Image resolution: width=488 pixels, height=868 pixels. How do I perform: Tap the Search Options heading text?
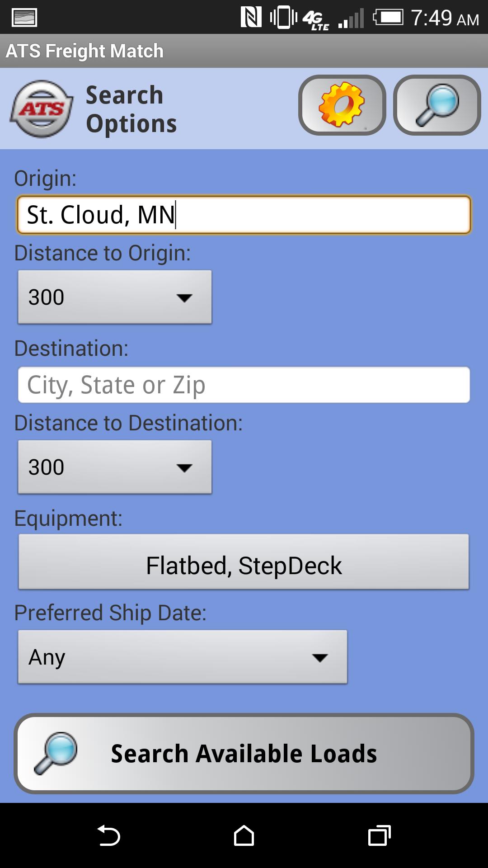[131, 109]
